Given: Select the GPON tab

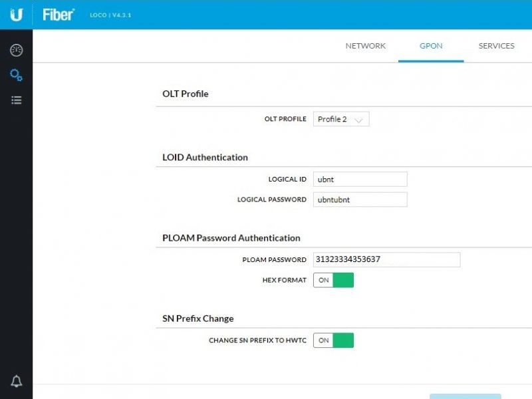Looking at the screenshot, I should [431, 46].
